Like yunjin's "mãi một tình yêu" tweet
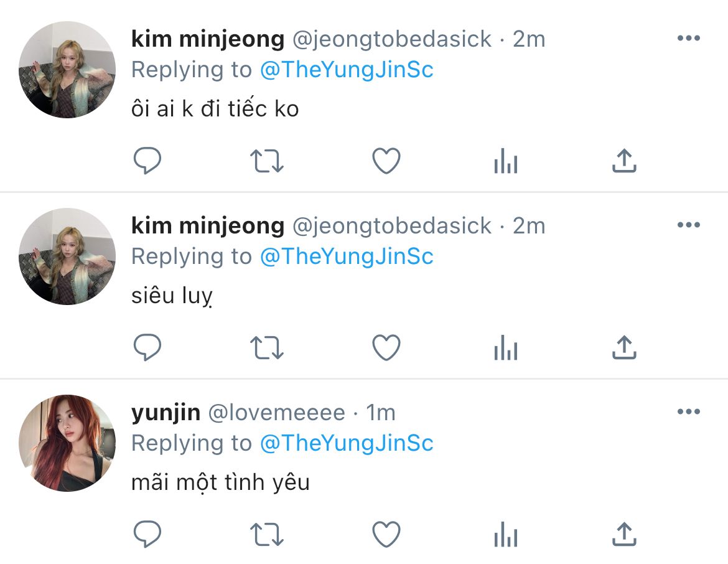728x564 pixels. (x=386, y=534)
